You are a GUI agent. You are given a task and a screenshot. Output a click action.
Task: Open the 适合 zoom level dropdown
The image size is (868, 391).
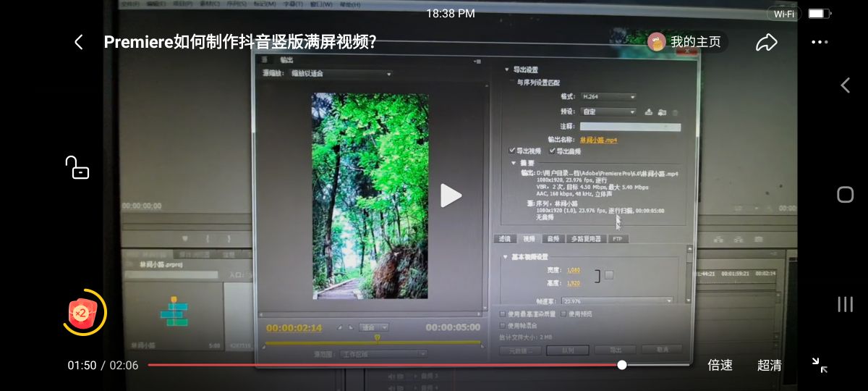[x=374, y=327]
